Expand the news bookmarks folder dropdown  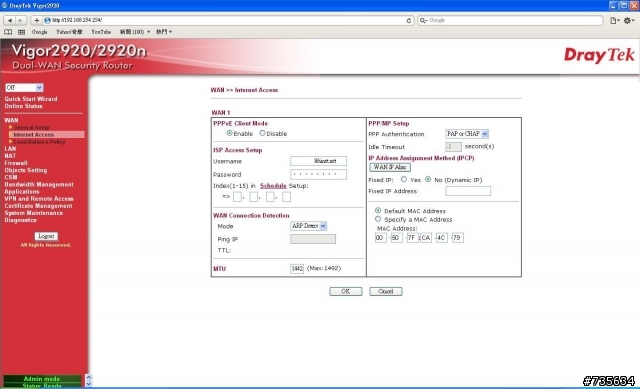(135, 32)
